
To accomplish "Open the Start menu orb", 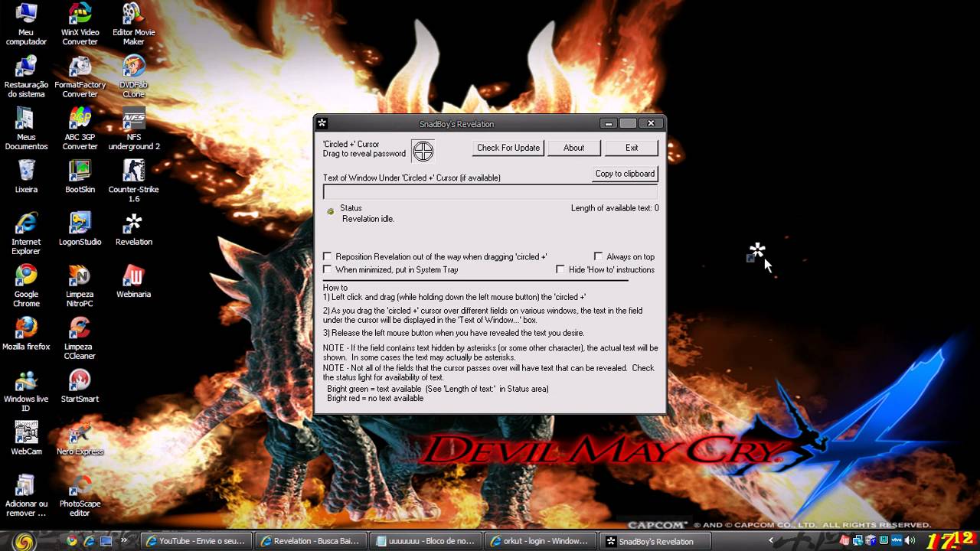I will [x=24, y=540].
